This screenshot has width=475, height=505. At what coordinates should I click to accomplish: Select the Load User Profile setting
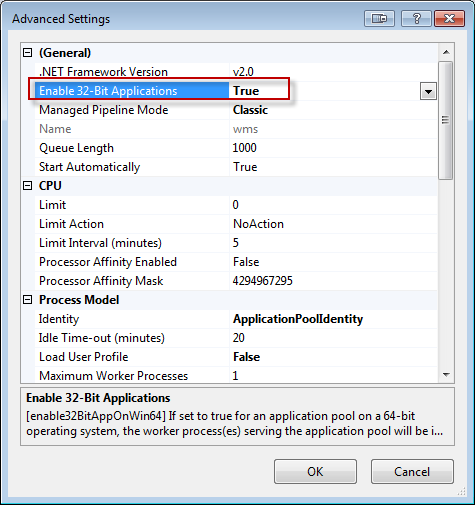coord(236,357)
